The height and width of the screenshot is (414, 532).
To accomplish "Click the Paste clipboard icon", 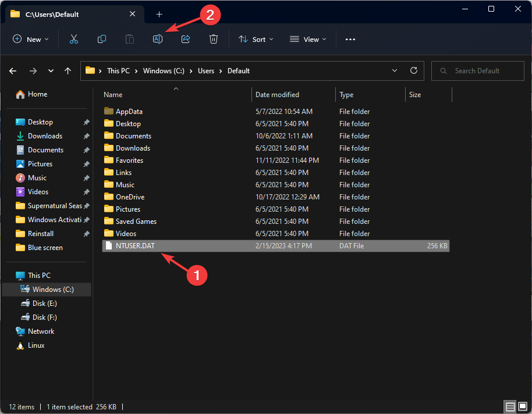I will click(x=130, y=40).
